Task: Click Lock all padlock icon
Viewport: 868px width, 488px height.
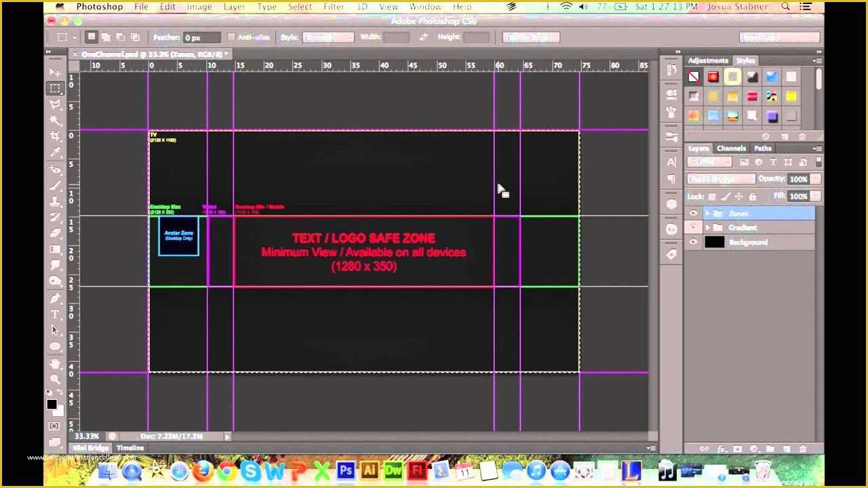Action: [752, 197]
